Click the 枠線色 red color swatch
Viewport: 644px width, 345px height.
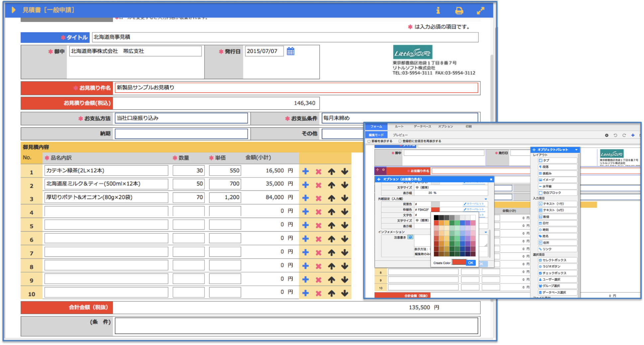435,210
